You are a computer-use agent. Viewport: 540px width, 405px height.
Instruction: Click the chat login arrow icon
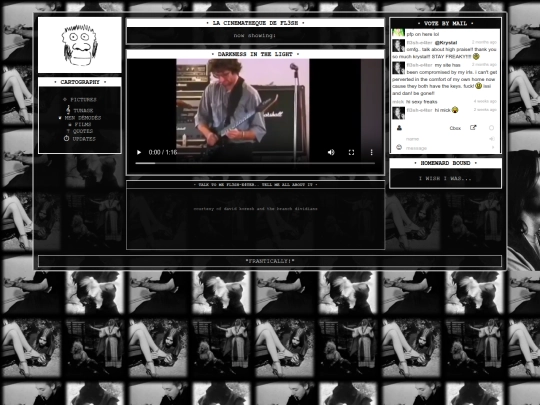point(492,139)
